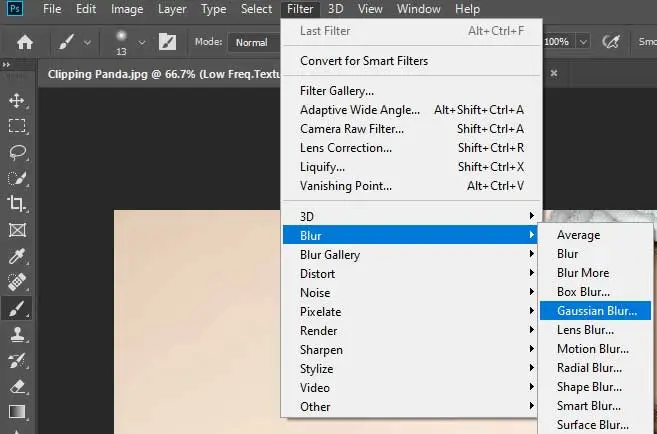
Task: Open the Select menu
Action: [x=256, y=9]
